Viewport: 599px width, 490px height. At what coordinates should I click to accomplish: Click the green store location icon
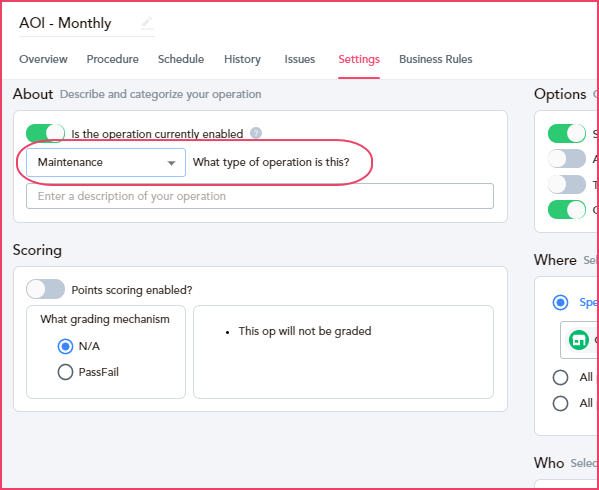[x=579, y=340]
